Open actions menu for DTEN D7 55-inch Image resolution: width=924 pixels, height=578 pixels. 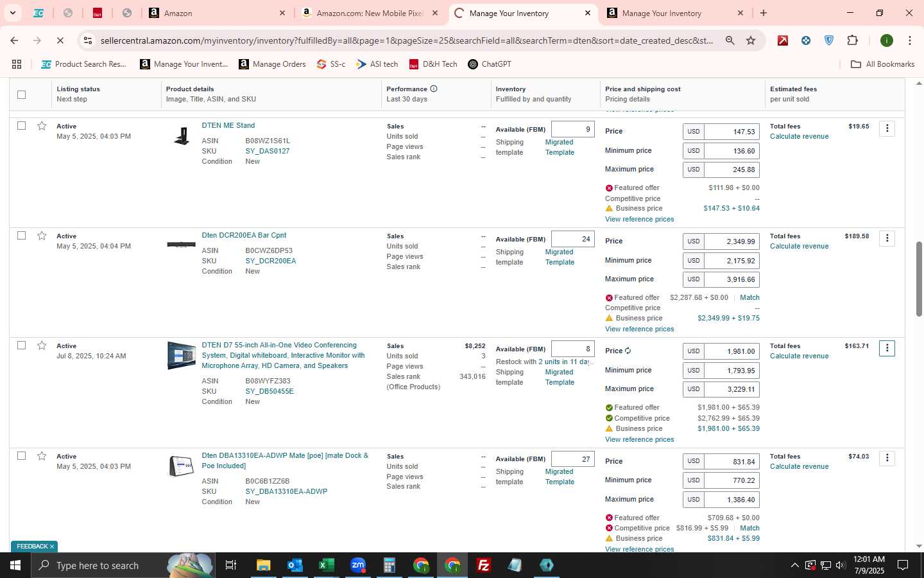click(x=887, y=348)
